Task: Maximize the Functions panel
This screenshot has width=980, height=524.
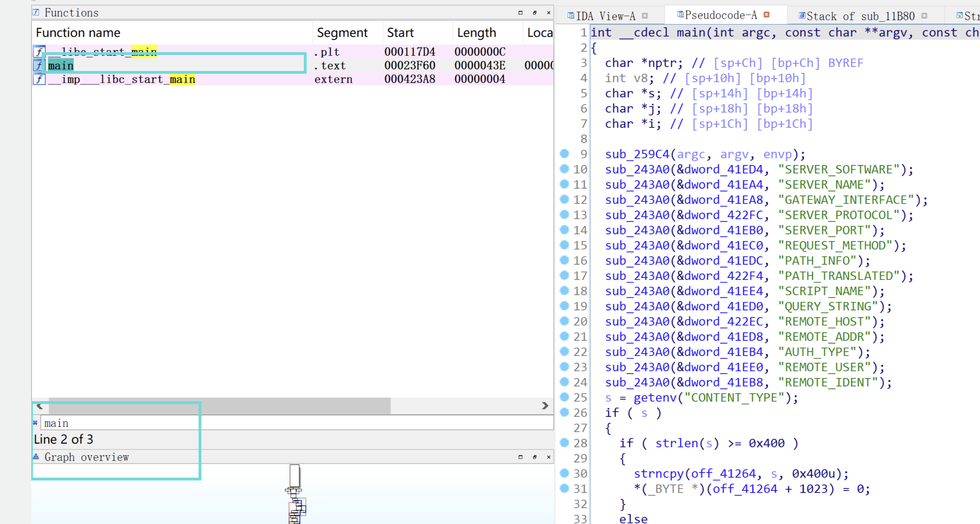Action: pos(520,13)
